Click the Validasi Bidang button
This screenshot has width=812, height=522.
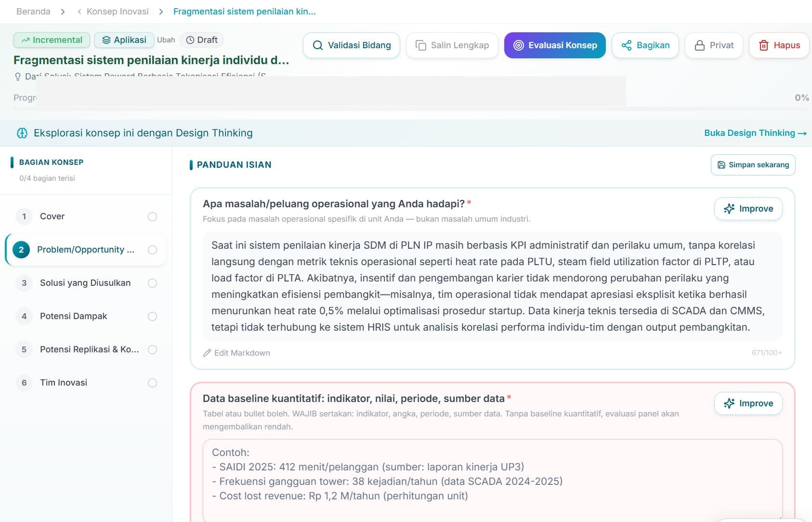coord(352,45)
